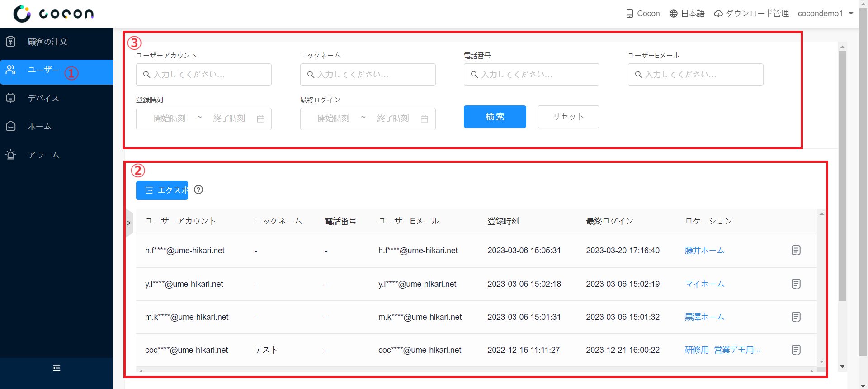Screen dimensions: 868x389
Task: Open details icon for coc**** row
Action: pyautogui.click(x=796, y=350)
